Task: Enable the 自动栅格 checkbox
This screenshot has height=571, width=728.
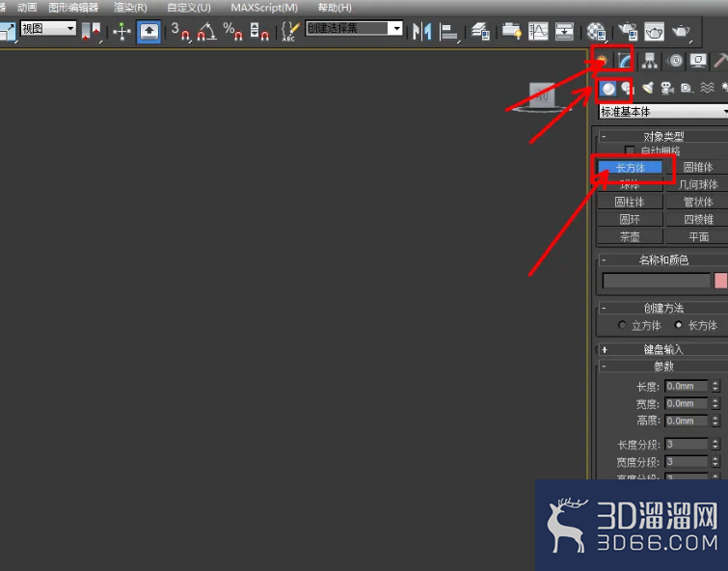Action: pos(630,150)
